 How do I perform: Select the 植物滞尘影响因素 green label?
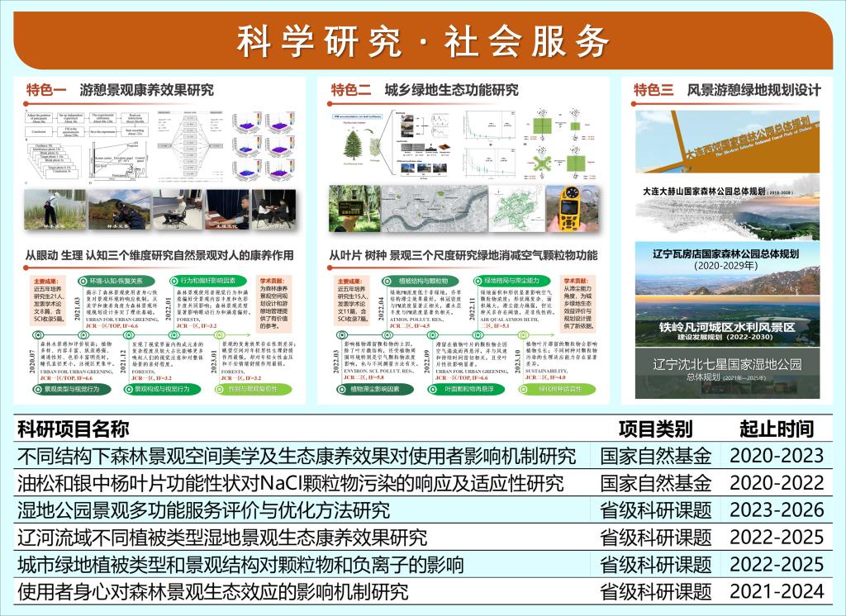(x=378, y=388)
